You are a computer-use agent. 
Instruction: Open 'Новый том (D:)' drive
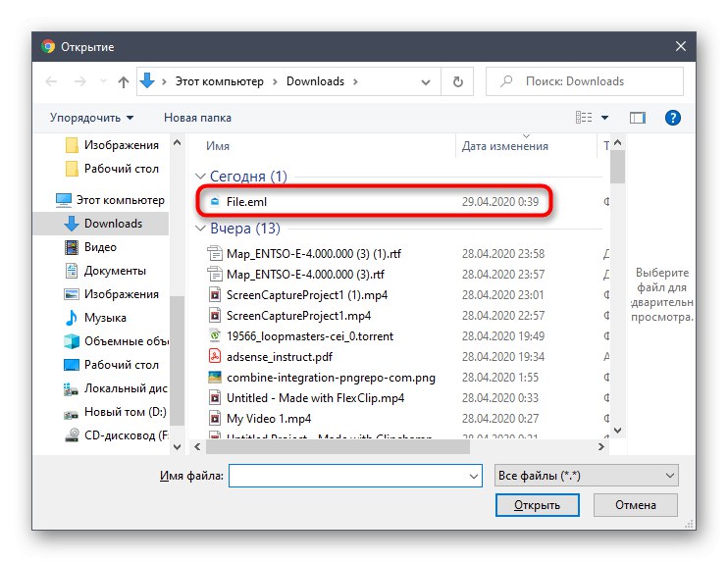[115, 412]
